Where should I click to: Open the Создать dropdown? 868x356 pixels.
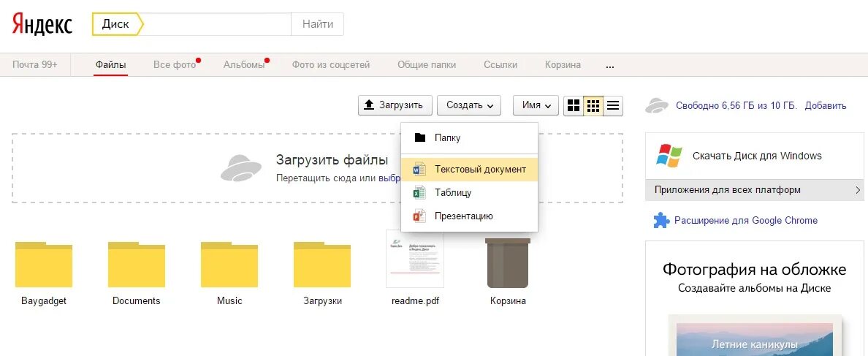(x=469, y=105)
